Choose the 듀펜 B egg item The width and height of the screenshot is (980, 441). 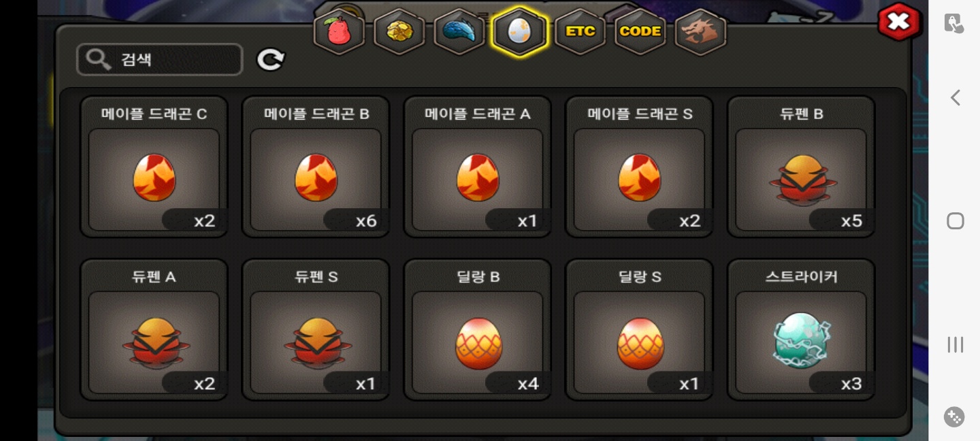click(801, 167)
